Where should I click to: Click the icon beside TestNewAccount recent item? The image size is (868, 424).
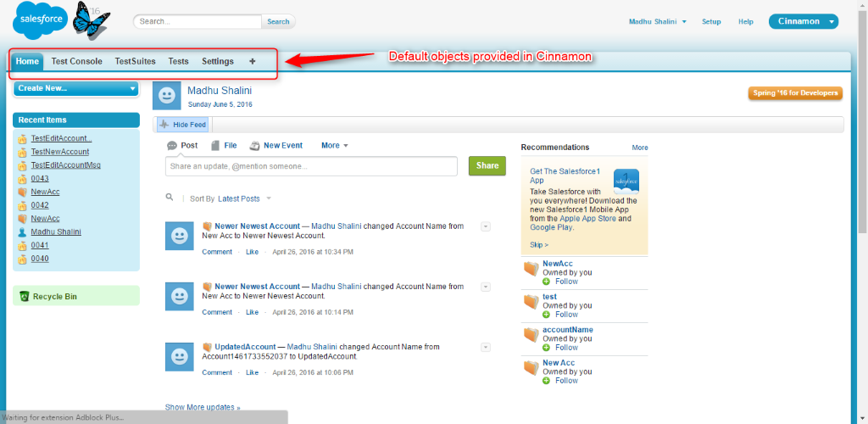click(22, 153)
